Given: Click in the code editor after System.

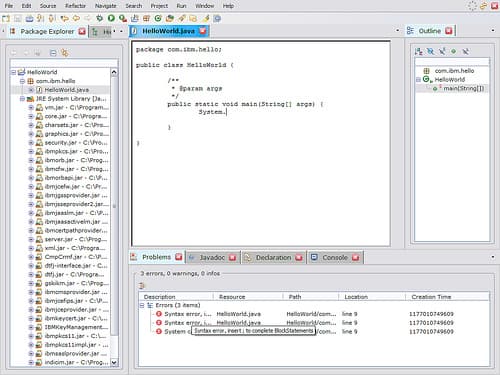Looking at the screenshot, I should point(227,112).
